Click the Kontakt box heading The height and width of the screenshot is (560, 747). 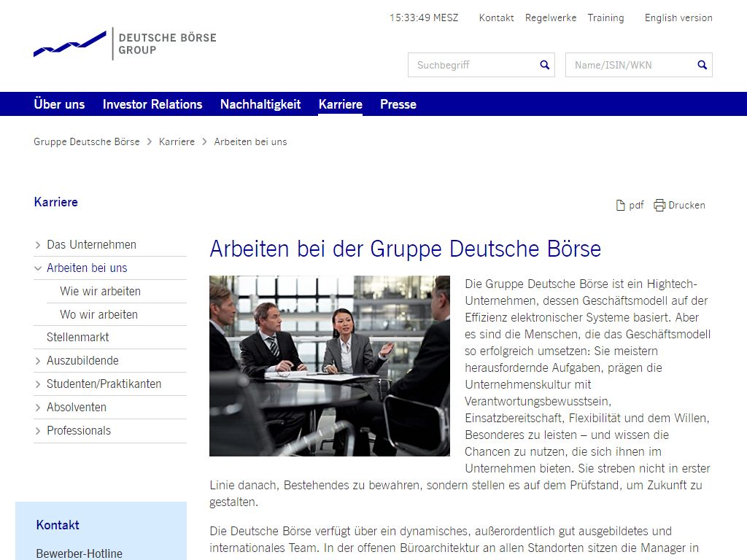click(x=58, y=525)
